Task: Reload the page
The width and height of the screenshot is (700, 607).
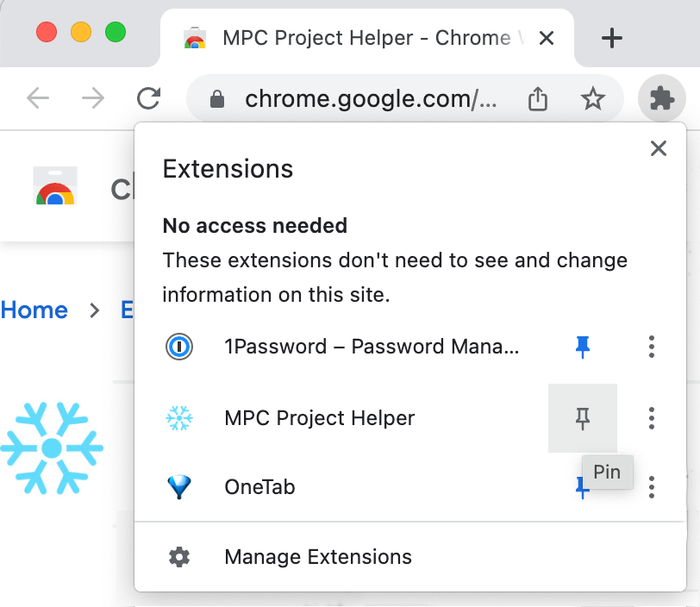Action: point(149,99)
